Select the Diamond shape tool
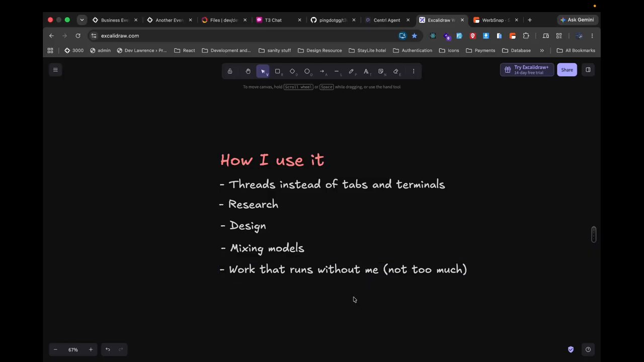This screenshot has height=362, width=644. 292,71
